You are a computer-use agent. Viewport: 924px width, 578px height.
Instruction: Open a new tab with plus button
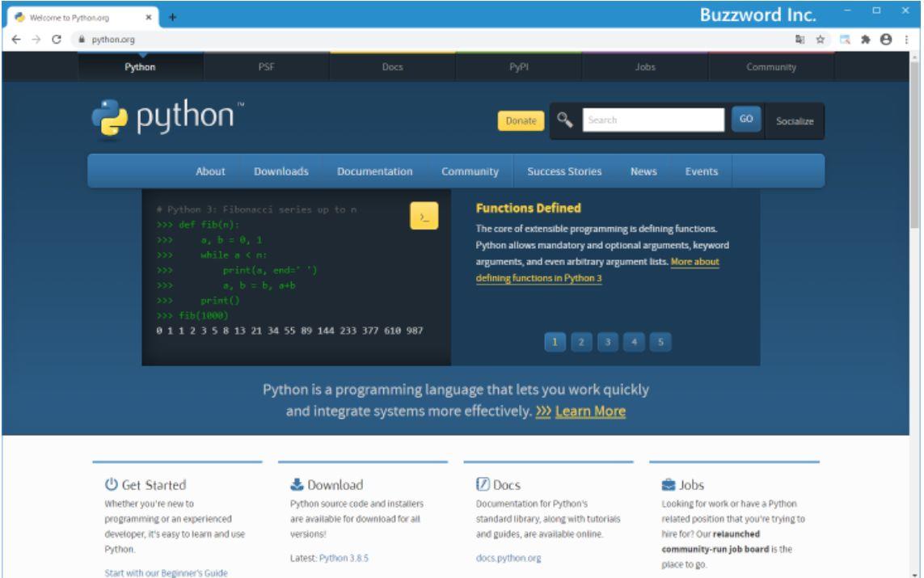click(x=172, y=17)
